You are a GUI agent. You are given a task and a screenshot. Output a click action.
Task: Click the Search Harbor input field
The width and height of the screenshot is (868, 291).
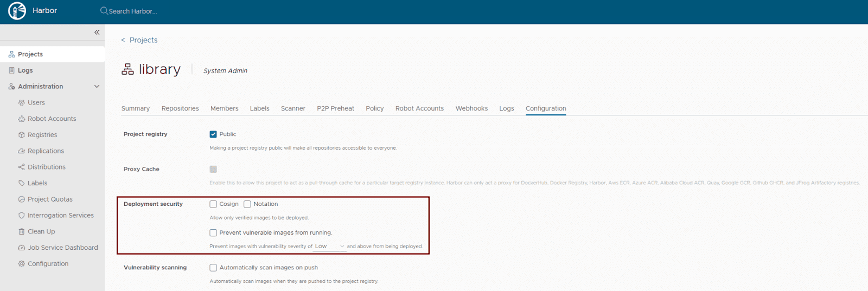[x=133, y=11]
